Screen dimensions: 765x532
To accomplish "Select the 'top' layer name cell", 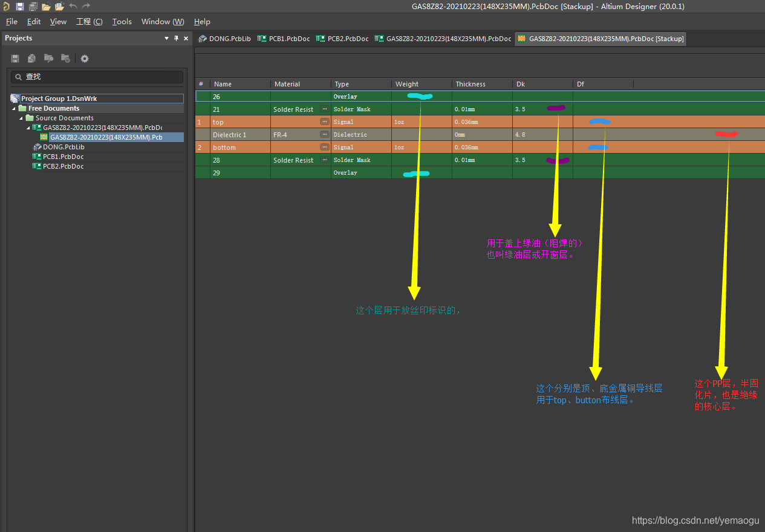I will pos(240,122).
